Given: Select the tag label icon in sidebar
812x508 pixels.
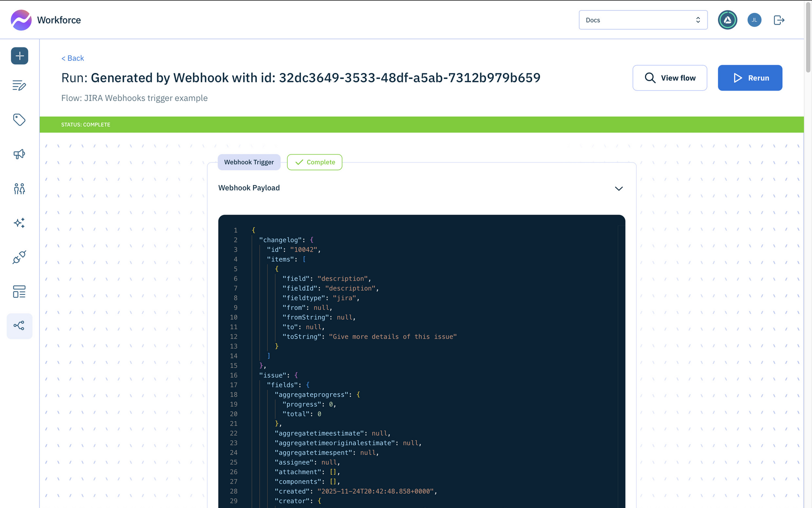Looking at the screenshot, I should click(19, 120).
